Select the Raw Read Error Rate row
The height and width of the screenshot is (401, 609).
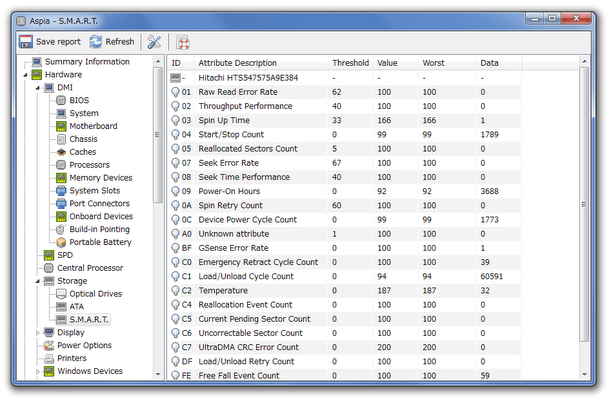point(345,92)
